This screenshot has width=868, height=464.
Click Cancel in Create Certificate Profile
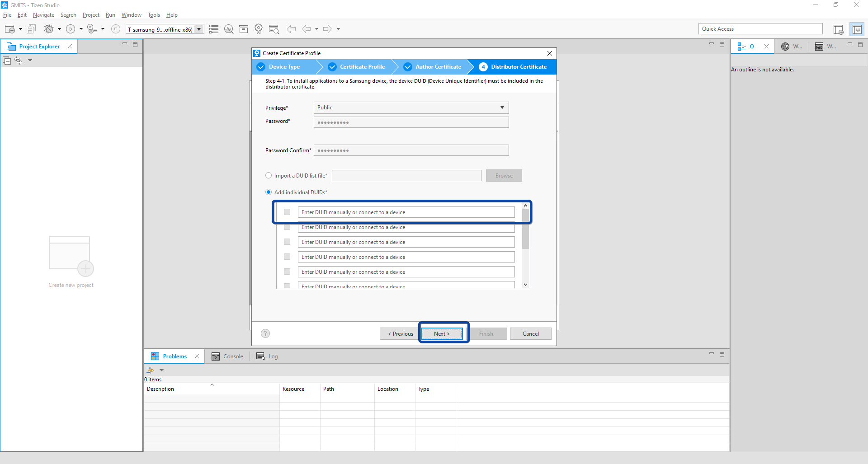[x=531, y=334]
